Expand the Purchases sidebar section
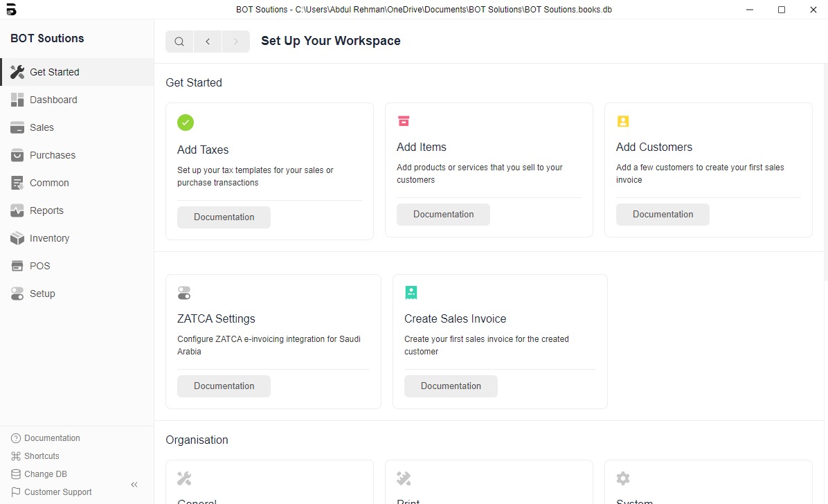Screen dimensions: 828x504 pyautogui.click(x=53, y=155)
